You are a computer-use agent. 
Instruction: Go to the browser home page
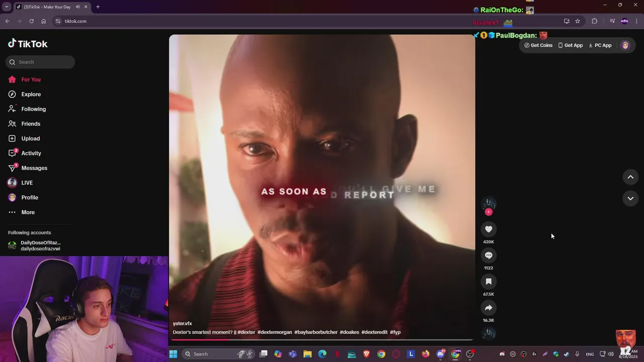[x=43, y=21]
